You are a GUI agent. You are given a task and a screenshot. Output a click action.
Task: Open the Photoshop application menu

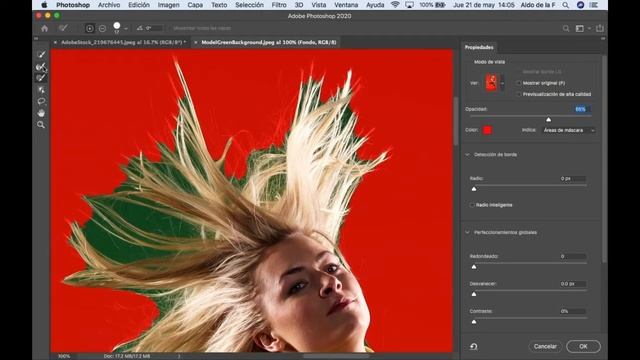(73, 5)
